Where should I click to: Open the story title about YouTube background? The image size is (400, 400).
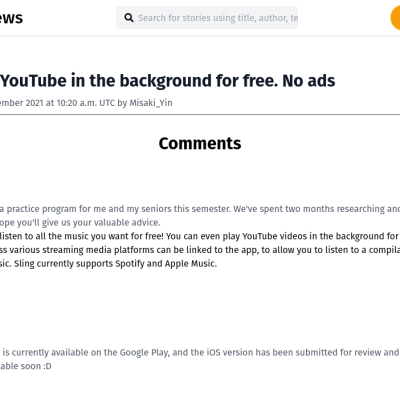click(x=167, y=81)
